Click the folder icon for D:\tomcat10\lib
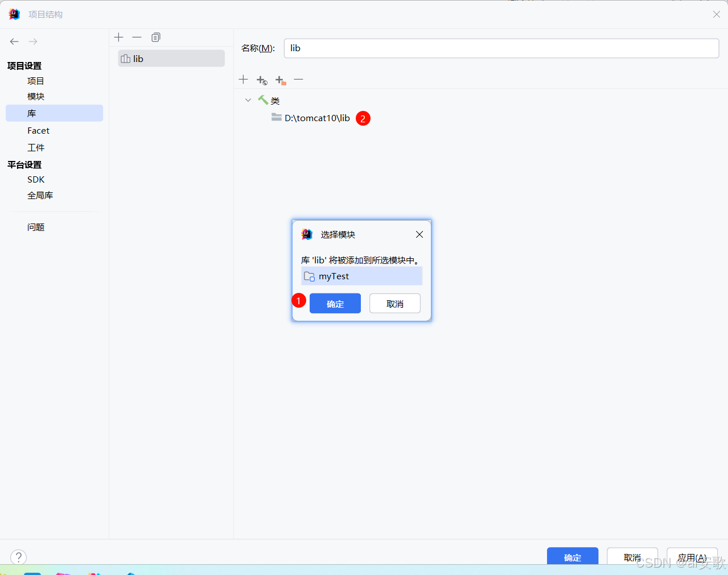728x575 pixels. pos(277,117)
